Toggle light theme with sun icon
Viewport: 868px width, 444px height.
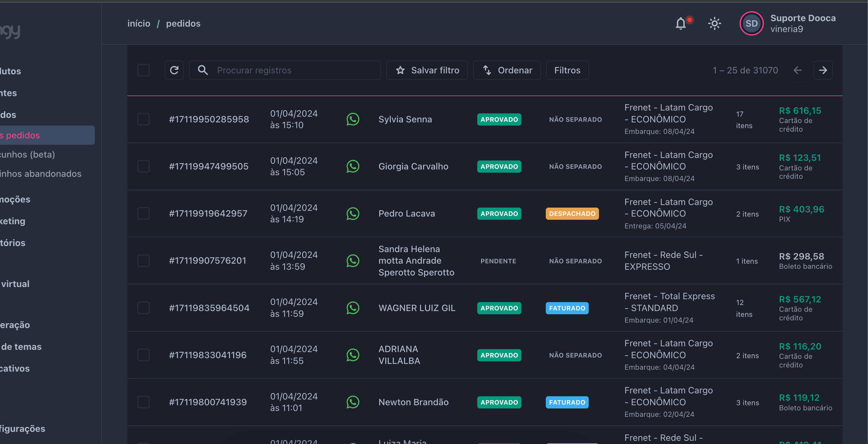(714, 24)
